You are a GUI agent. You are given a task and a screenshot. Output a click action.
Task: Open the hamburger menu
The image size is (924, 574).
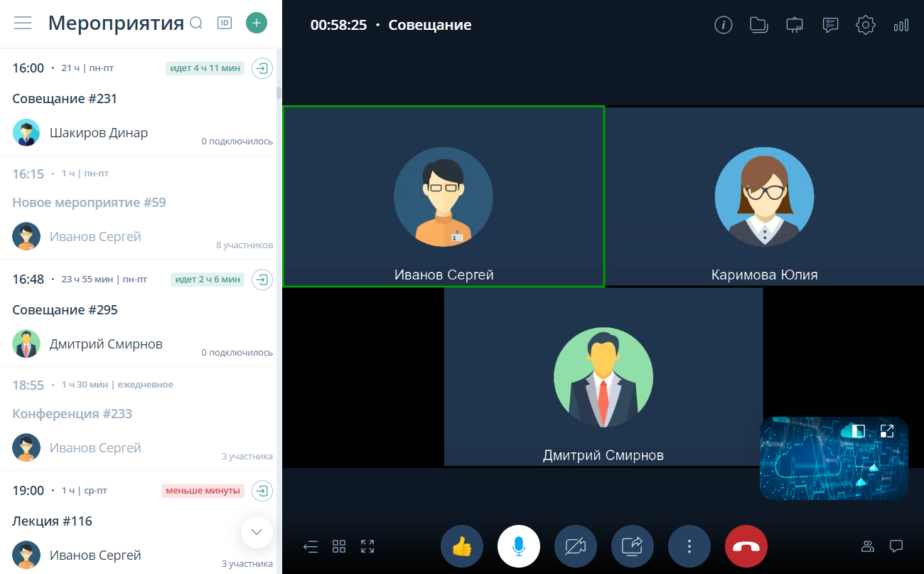tap(23, 23)
